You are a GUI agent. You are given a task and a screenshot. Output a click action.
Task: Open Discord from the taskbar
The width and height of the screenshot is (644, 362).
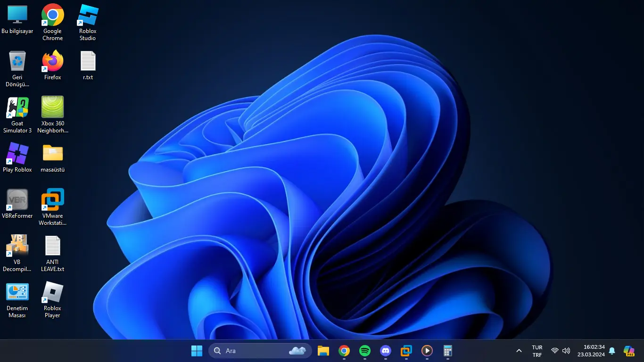tap(386, 351)
